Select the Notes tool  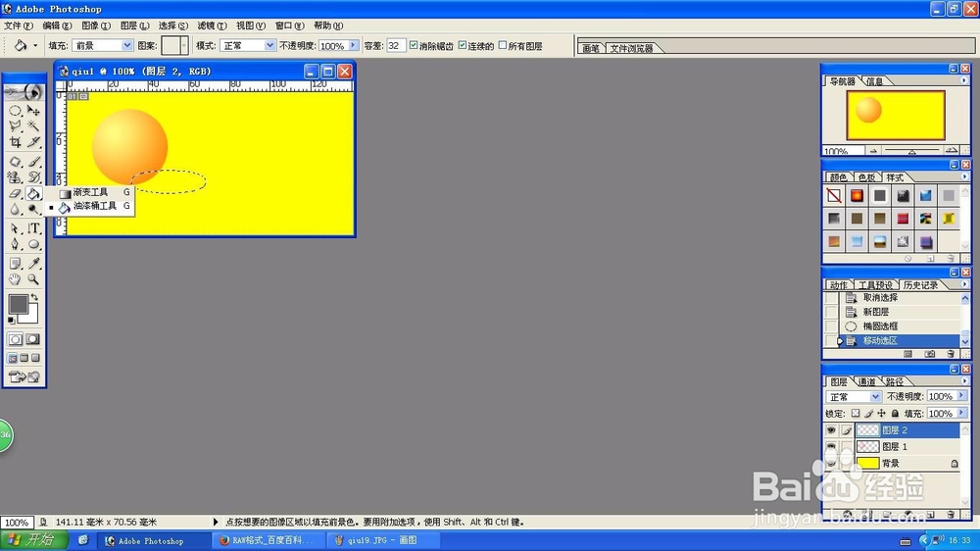click(x=15, y=264)
